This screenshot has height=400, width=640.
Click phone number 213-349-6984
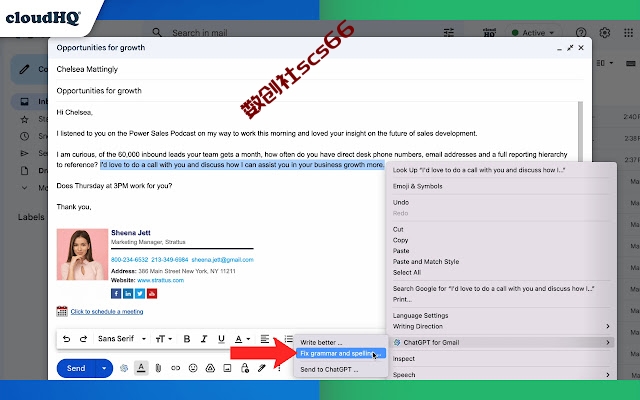[x=170, y=260]
